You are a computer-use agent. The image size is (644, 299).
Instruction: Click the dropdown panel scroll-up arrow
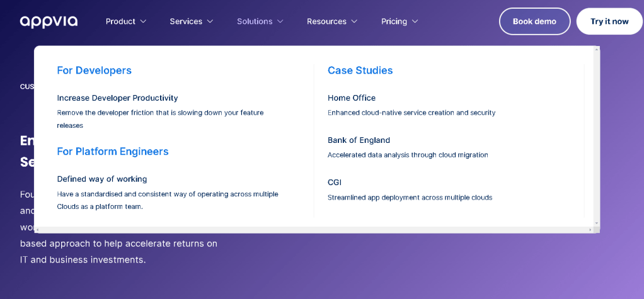(596, 49)
